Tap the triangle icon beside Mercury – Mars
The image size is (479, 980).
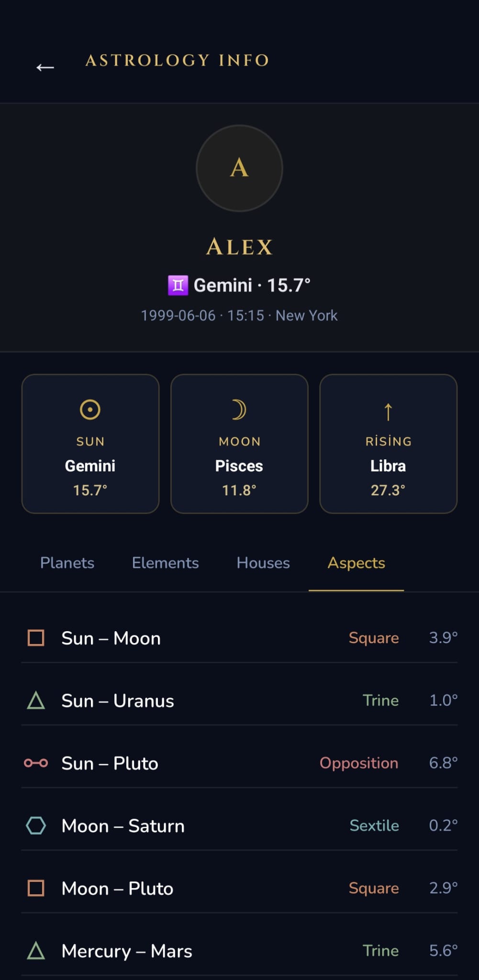[x=36, y=951]
